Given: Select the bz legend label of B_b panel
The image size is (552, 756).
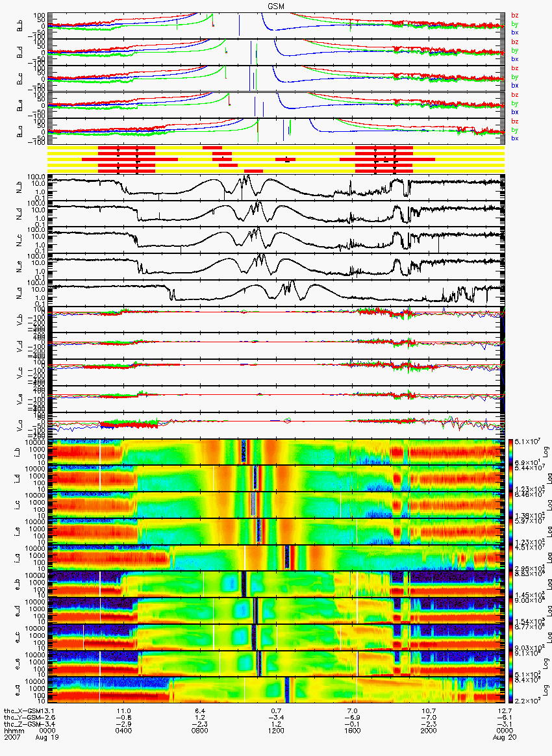Looking at the screenshot, I should [x=515, y=16].
